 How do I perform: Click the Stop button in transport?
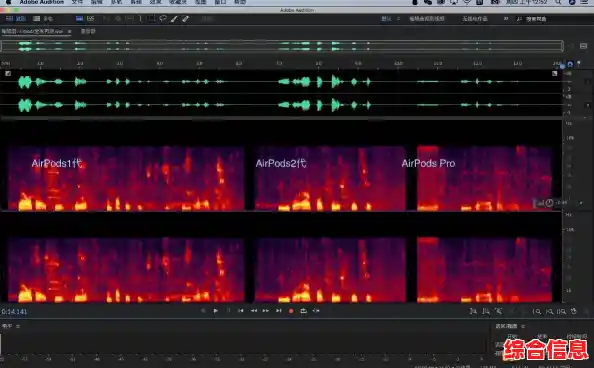pos(203,311)
